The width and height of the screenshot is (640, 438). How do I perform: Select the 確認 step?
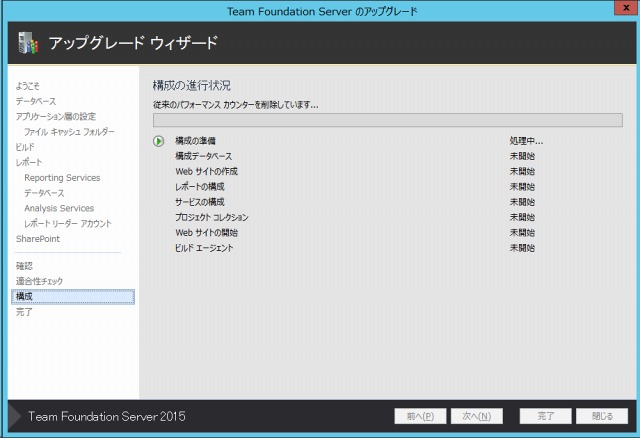point(24,266)
